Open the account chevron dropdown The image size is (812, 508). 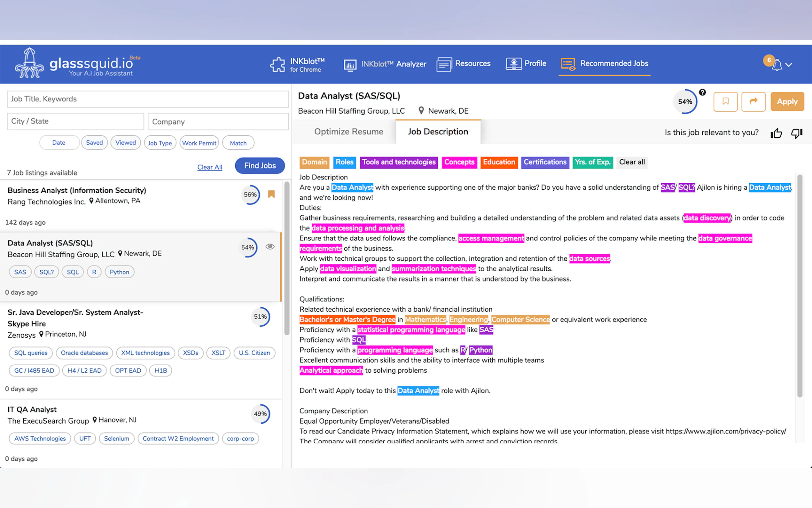[x=789, y=65]
